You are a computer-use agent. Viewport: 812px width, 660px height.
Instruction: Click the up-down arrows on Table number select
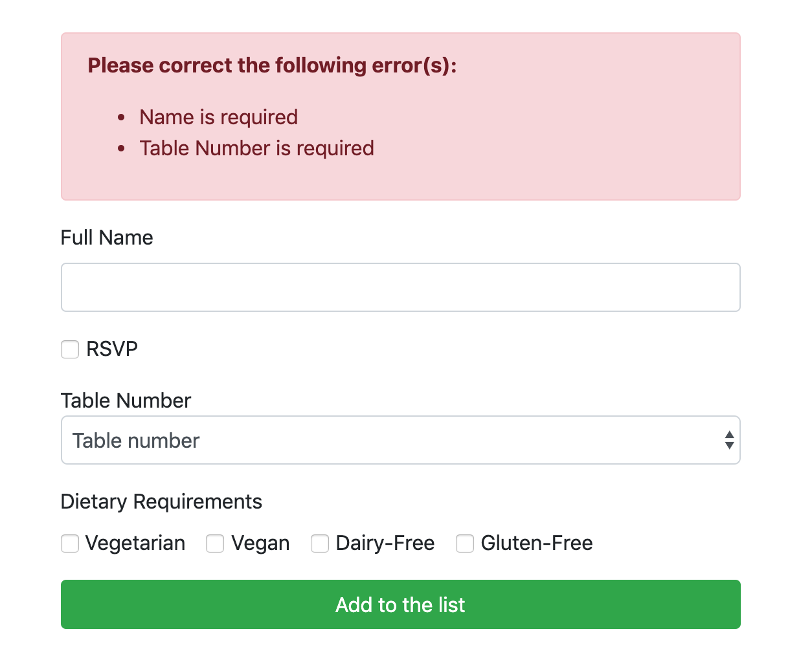(x=729, y=440)
